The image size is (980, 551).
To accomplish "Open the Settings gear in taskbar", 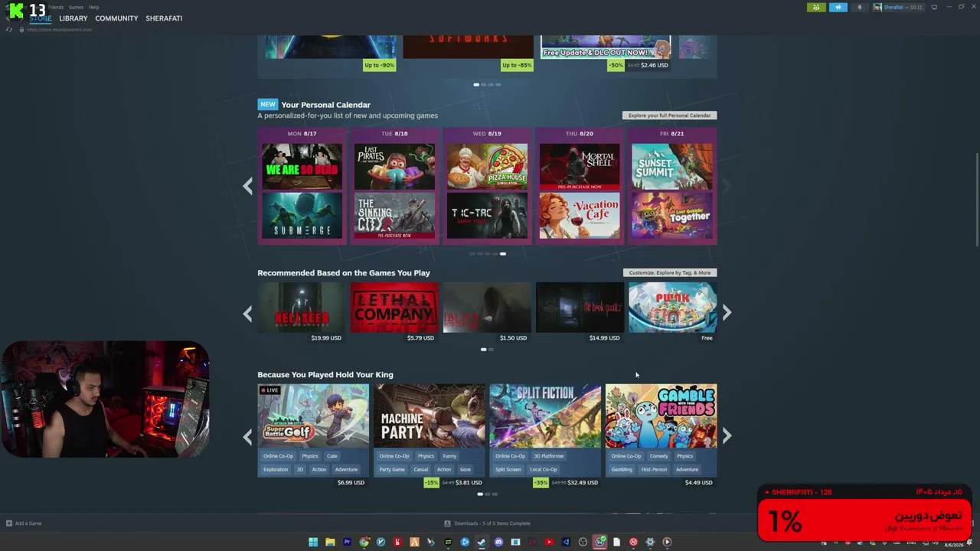I will [650, 542].
